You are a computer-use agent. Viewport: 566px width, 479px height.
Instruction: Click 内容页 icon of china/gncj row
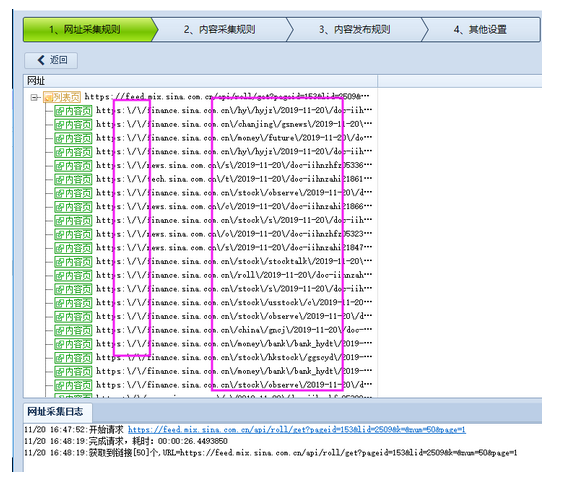(73, 330)
